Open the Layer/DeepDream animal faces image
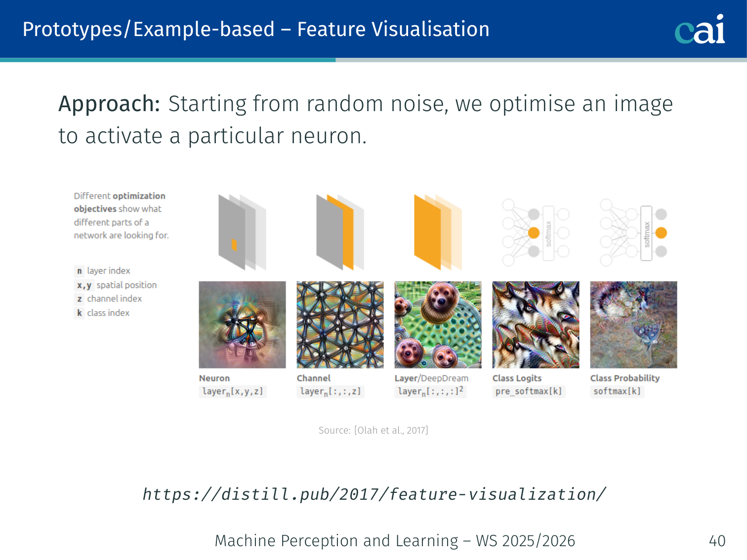 (438, 324)
